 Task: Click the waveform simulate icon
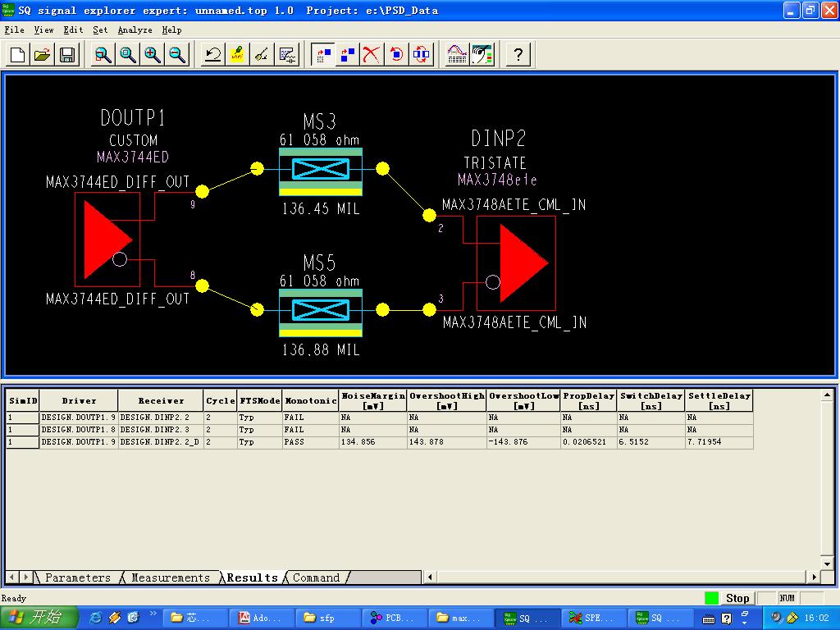tap(456, 55)
